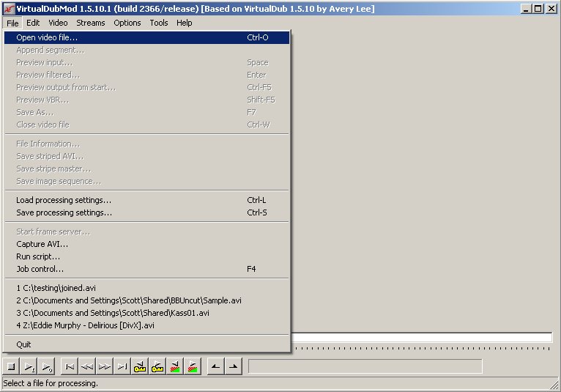The height and width of the screenshot is (392, 561).
Task: Choose Run script menu entry
Action: (146, 256)
